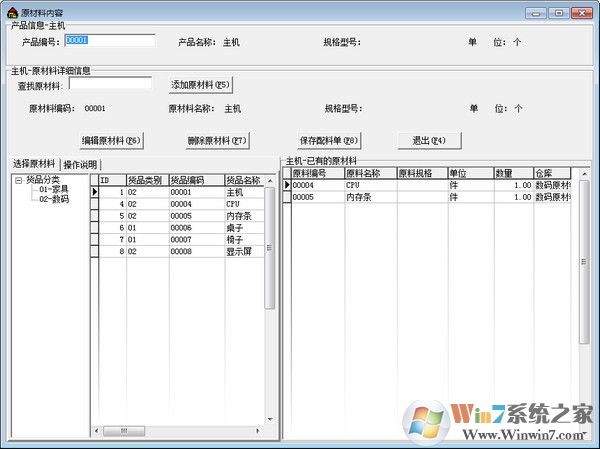The width and height of the screenshot is (600, 449).
Task: Switch to the 选择原材料 tab
Action: (x=34, y=164)
